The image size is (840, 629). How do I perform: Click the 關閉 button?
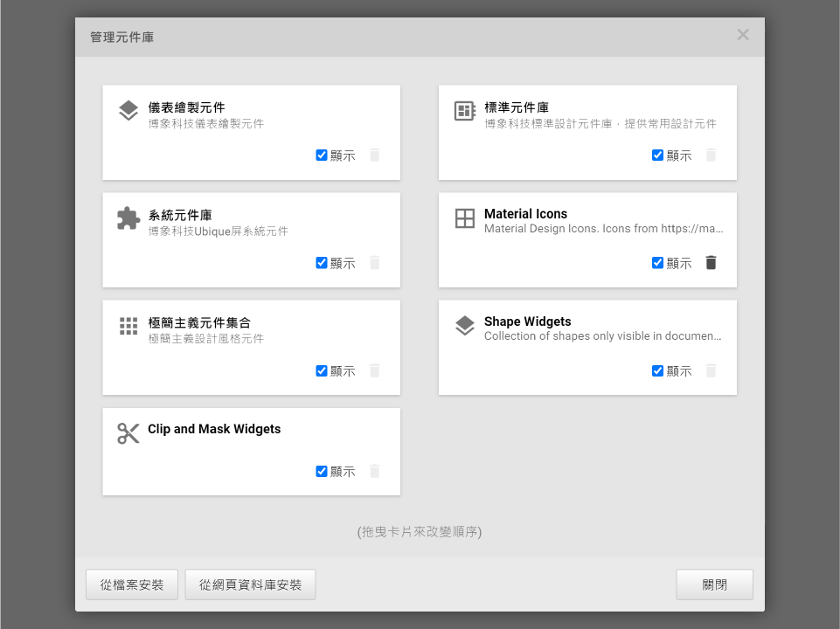tap(714, 584)
